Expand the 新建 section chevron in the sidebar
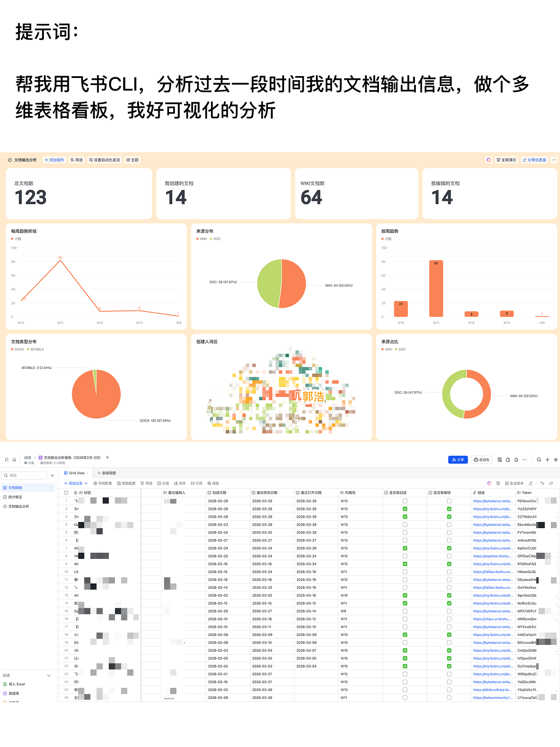This screenshot has height=747, width=560. [x=49, y=676]
